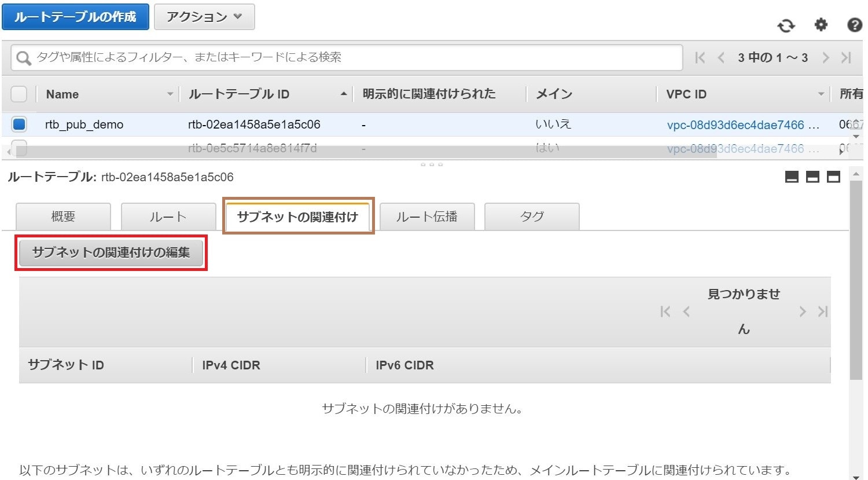Minimize the detail pane layout icon
This screenshot has height=480, width=868.
coord(792,177)
